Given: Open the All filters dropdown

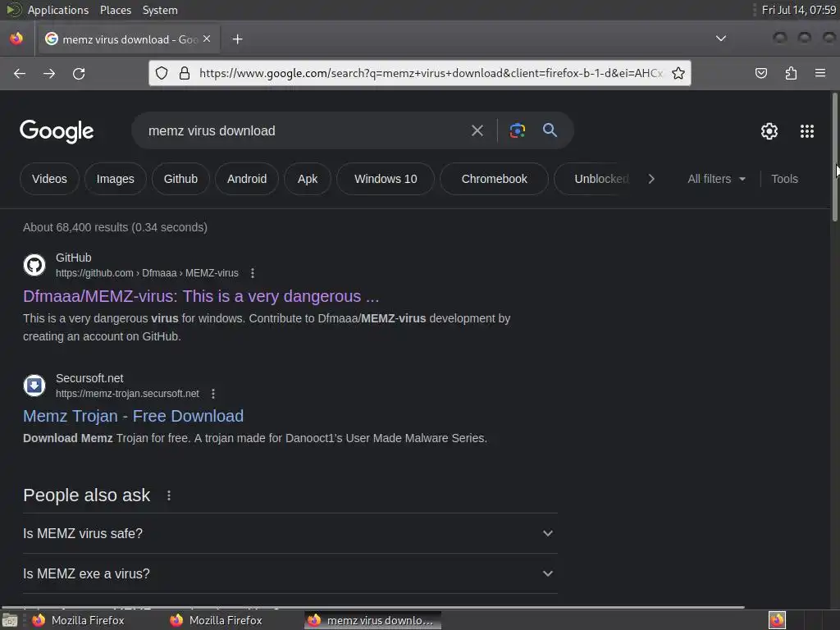Looking at the screenshot, I should point(716,179).
